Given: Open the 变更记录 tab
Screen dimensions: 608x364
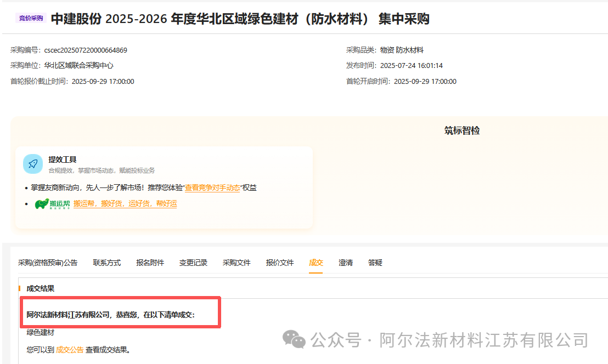Looking at the screenshot, I should (194, 263).
